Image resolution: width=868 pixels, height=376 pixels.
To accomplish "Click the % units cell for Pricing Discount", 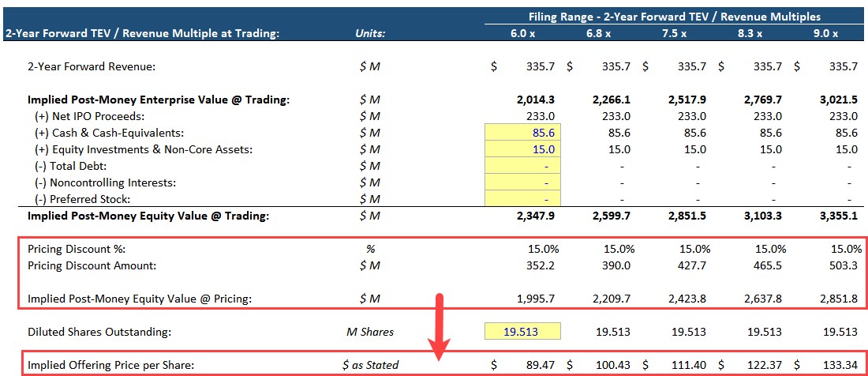I will pos(370,249).
